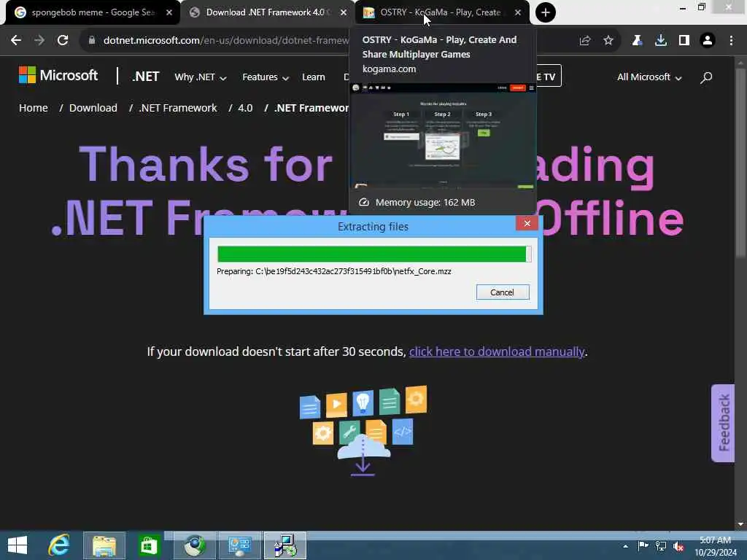Open the Feedback side tab
The height and width of the screenshot is (560, 747).
pyautogui.click(x=723, y=423)
